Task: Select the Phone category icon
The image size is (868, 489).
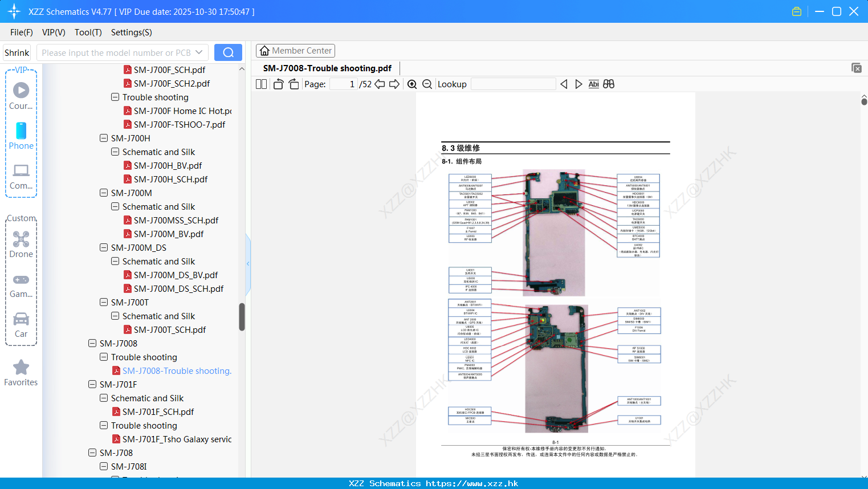Action: tap(21, 136)
